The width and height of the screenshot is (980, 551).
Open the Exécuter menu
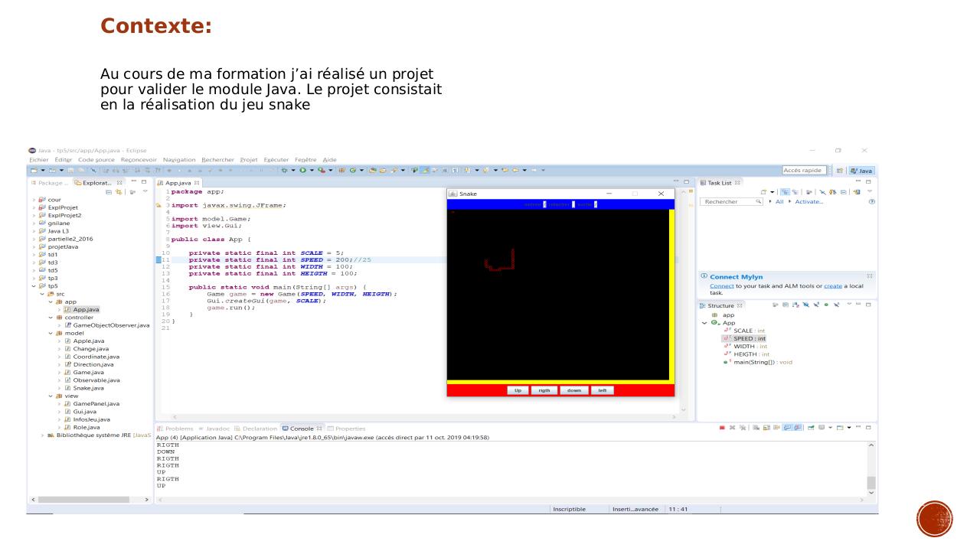[x=277, y=158]
